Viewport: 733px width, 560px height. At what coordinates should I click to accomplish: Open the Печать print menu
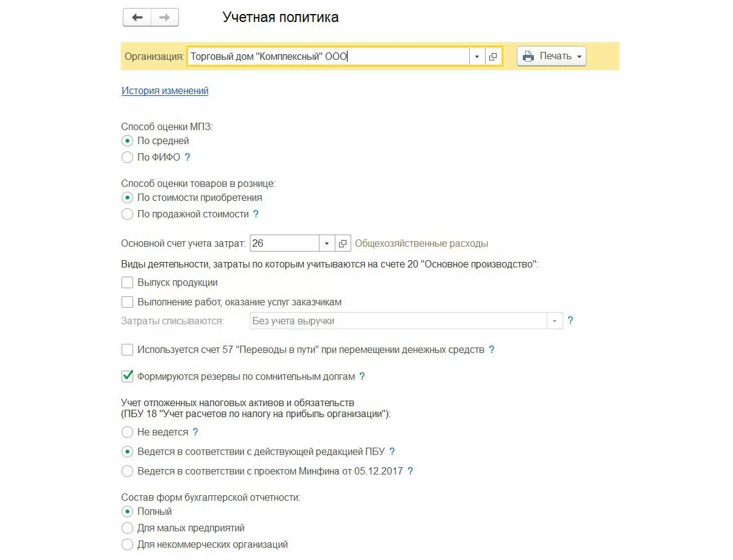click(x=551, y=56)
